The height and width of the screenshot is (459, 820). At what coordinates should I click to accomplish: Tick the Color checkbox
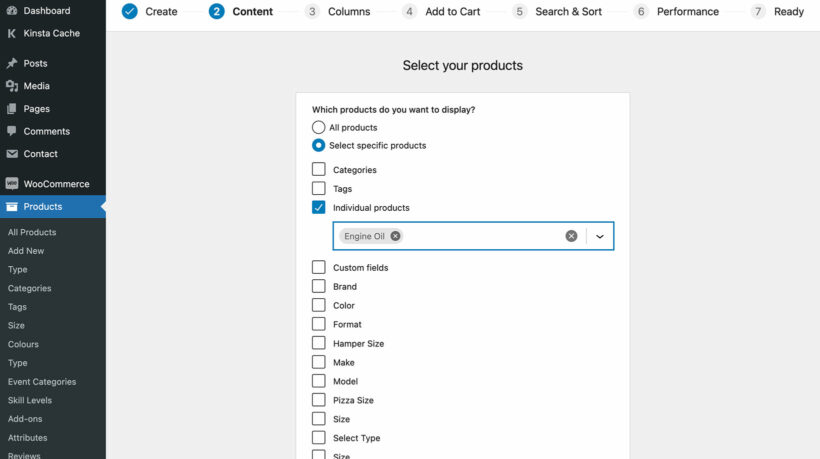pos(318,305)
